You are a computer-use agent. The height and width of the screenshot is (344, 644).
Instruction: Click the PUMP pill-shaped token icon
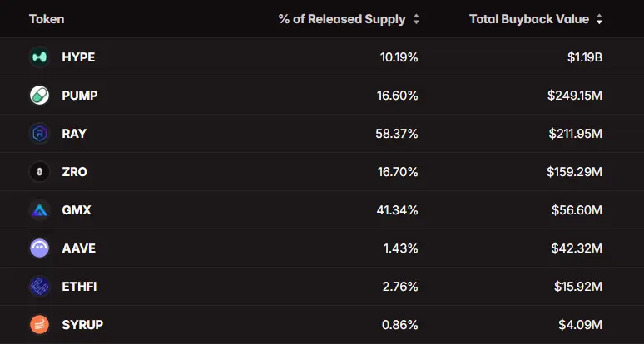[x=39, y=96]
